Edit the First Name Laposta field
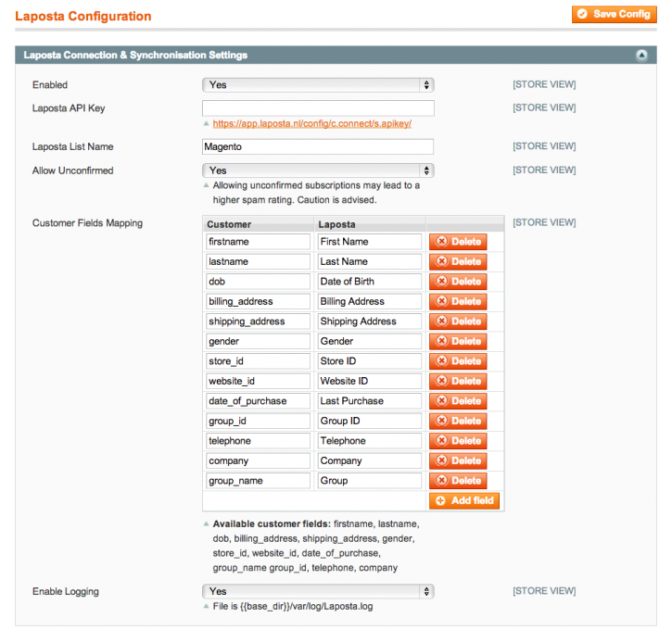 [x=370, y=242]
